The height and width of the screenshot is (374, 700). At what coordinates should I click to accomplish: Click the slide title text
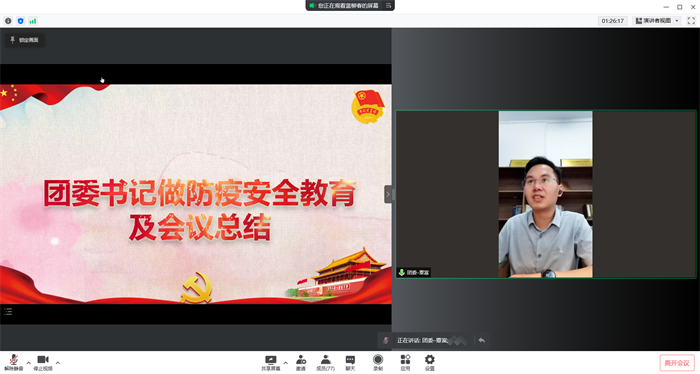click(x=200, y=210)
